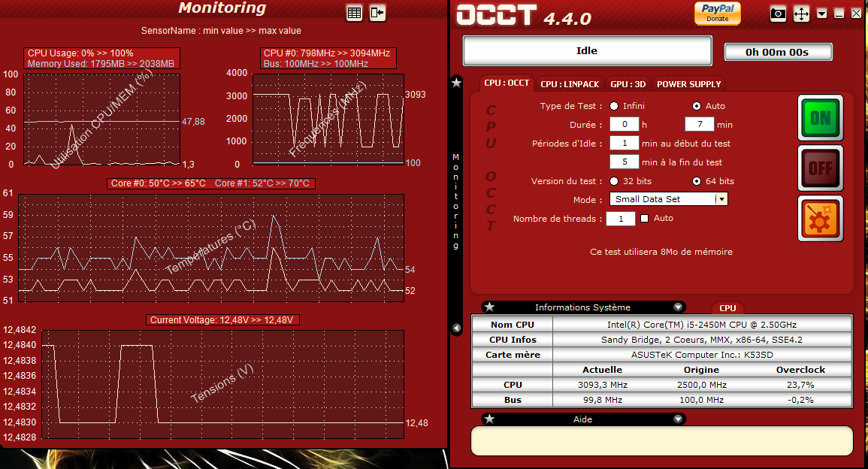Click the 99,8 MHz bus value

pos(603,400)
